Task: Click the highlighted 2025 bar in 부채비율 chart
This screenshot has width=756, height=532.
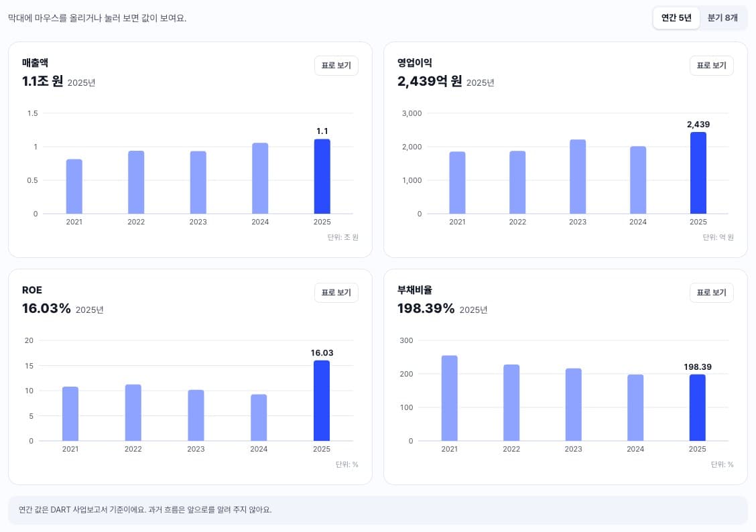Action: pos(697,407)
